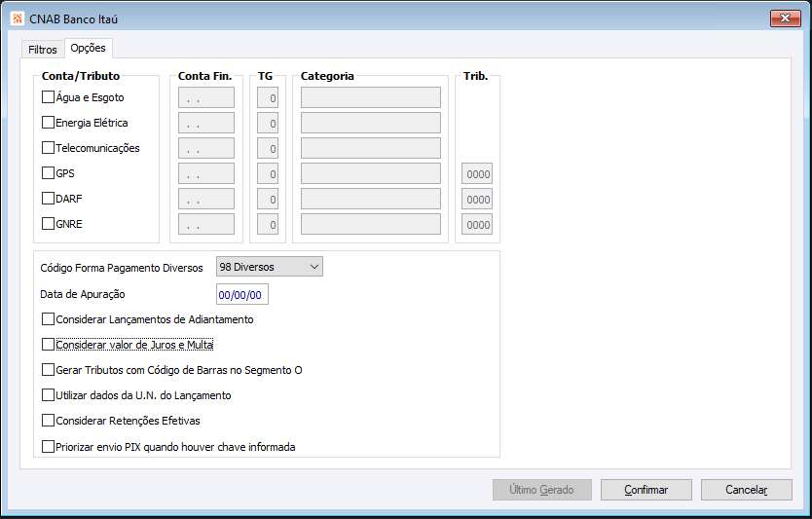Click the CNAB Banco Itaú window title

(74, 19)
